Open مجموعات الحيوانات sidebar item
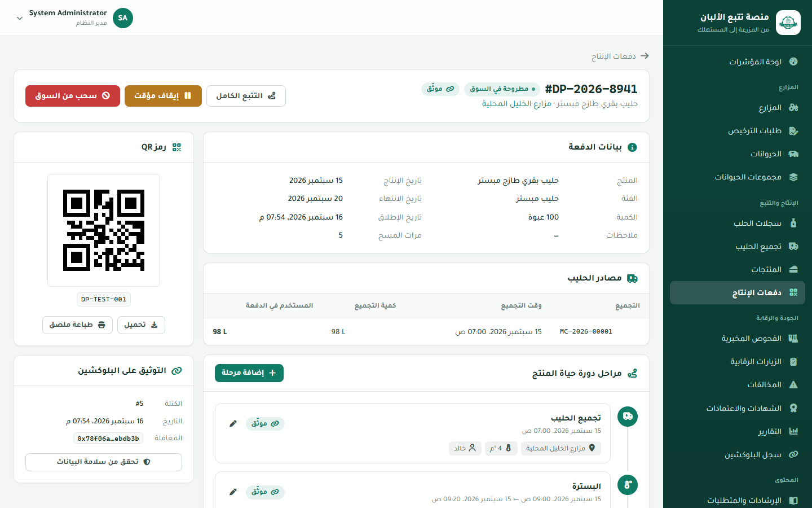 coord(737,177)
